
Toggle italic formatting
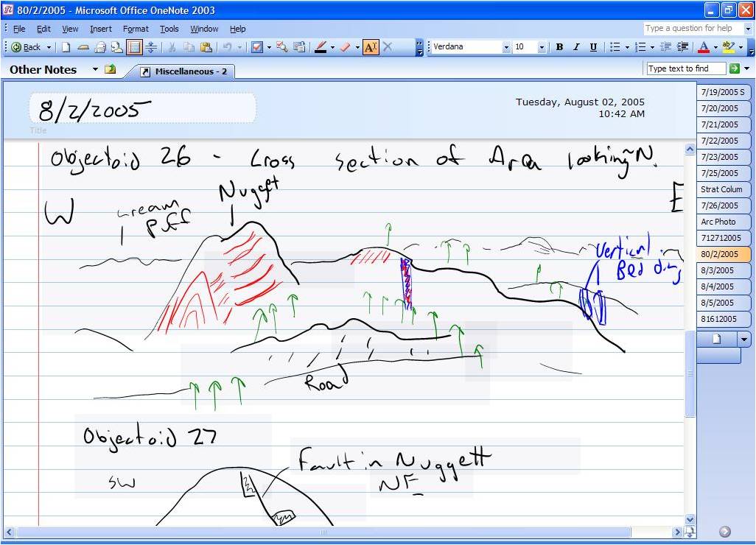coord(575,47)
